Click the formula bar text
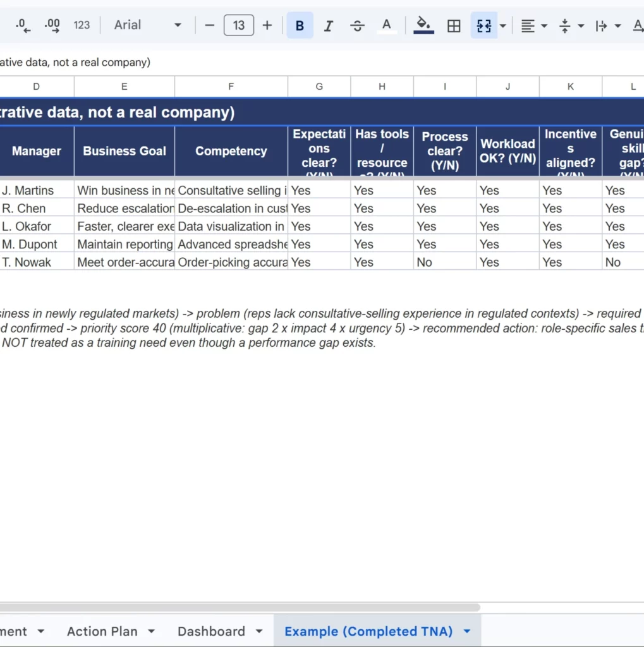 pos(75,63)
